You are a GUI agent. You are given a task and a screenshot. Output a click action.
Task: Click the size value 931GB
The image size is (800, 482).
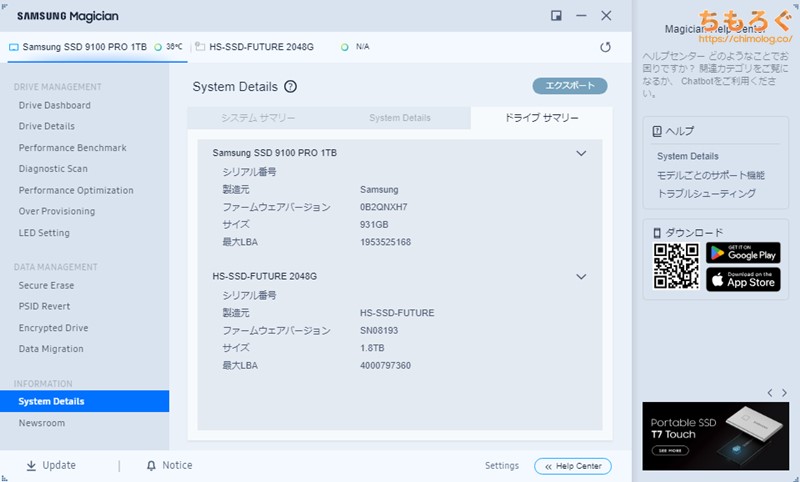coord(374,224)
